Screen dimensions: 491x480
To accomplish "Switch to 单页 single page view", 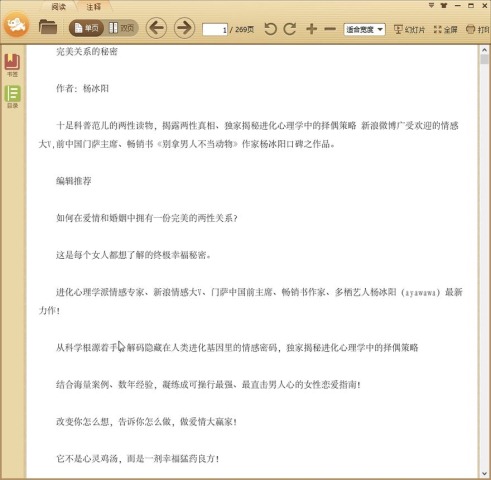I will tap(86, 28).
